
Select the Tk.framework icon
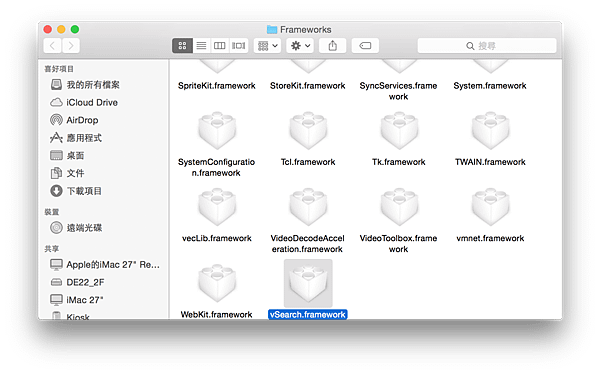coord(399,131)
